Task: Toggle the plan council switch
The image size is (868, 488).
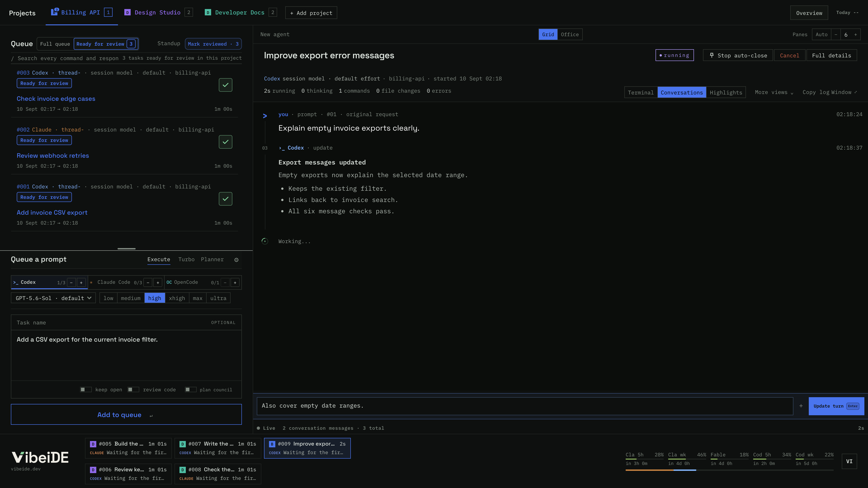Action: tap(191, 390)
